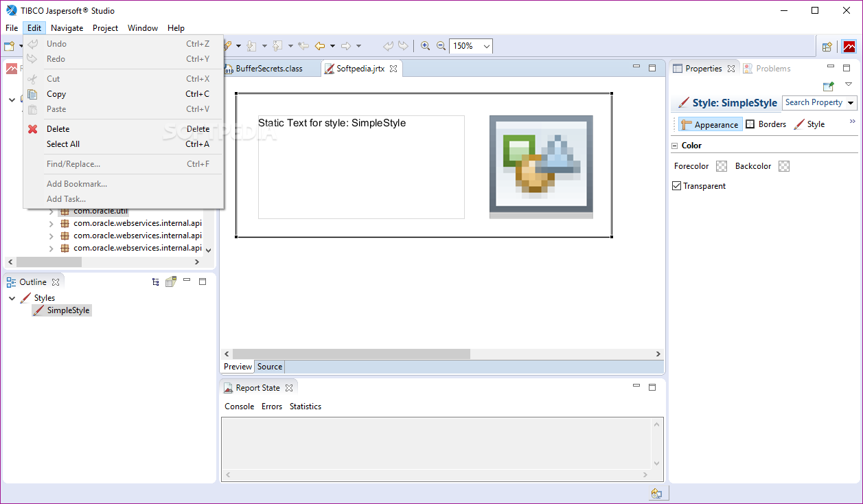Screen dimensions: 863x504
Task: Open the Help menu
Action: tap(176, 28)
